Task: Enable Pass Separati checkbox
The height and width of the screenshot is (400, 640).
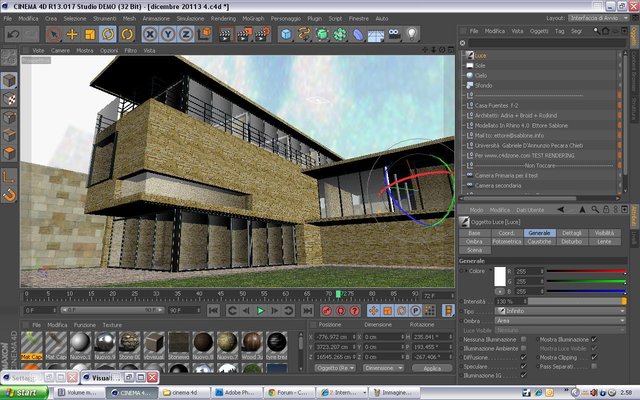Action: 594,367
